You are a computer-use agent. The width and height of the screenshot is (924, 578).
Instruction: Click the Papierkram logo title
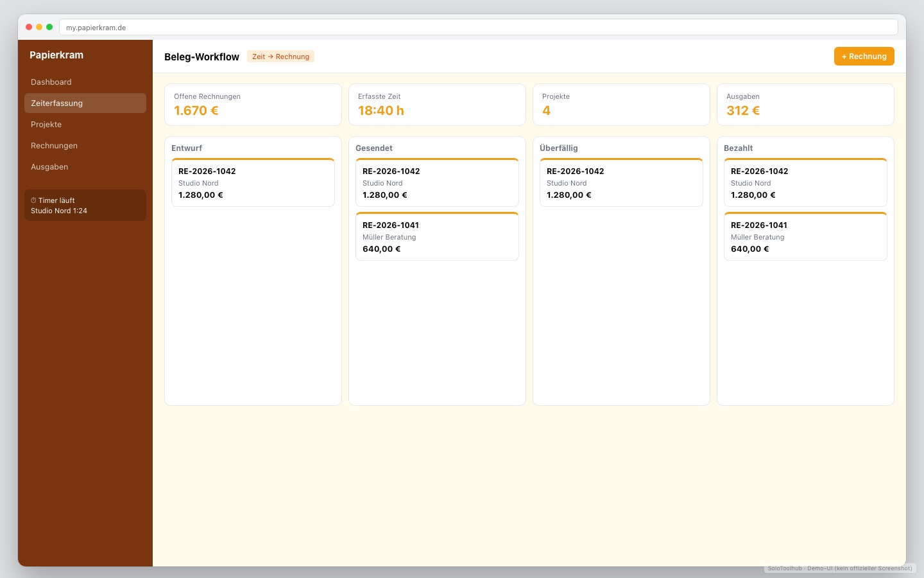tap(56, 55)
